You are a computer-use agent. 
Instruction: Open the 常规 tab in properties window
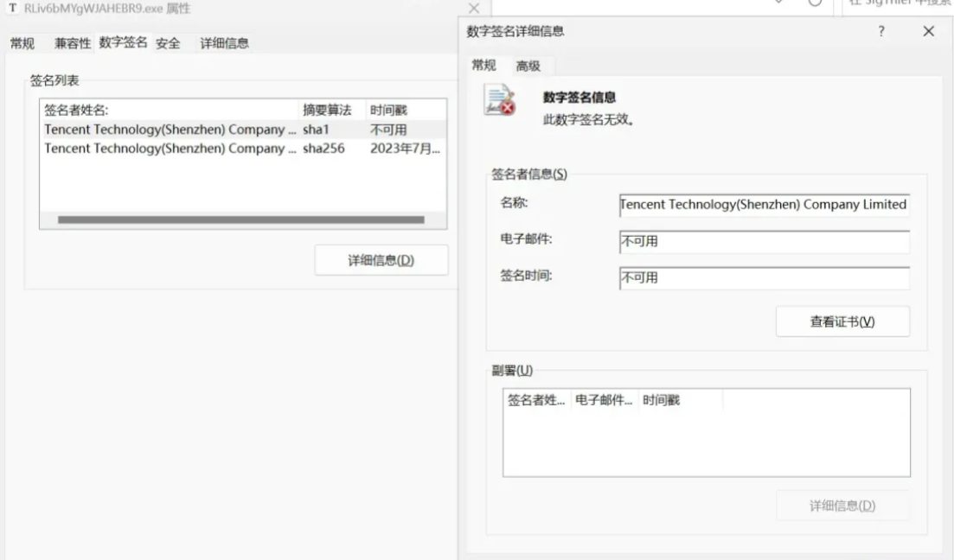(22, 43)
